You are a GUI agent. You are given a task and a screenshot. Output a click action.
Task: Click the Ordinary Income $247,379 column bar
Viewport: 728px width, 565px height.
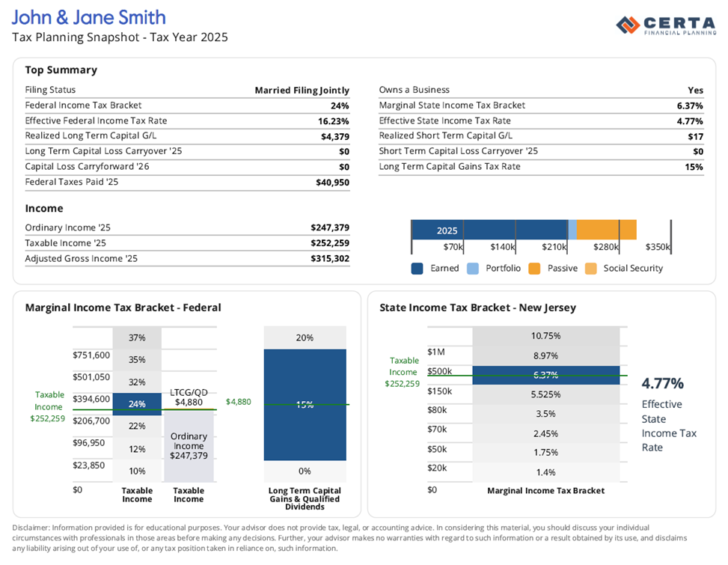click(189, 446)
